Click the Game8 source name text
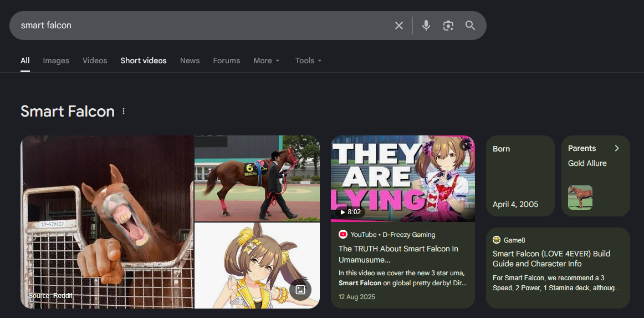This screenshot has height=318, width=644. point(514,240)
